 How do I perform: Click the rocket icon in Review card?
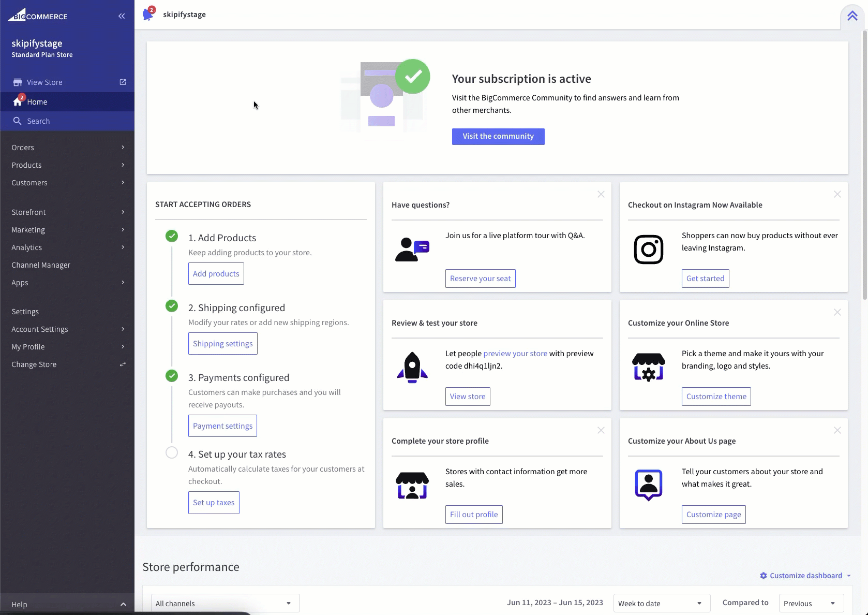412,368
